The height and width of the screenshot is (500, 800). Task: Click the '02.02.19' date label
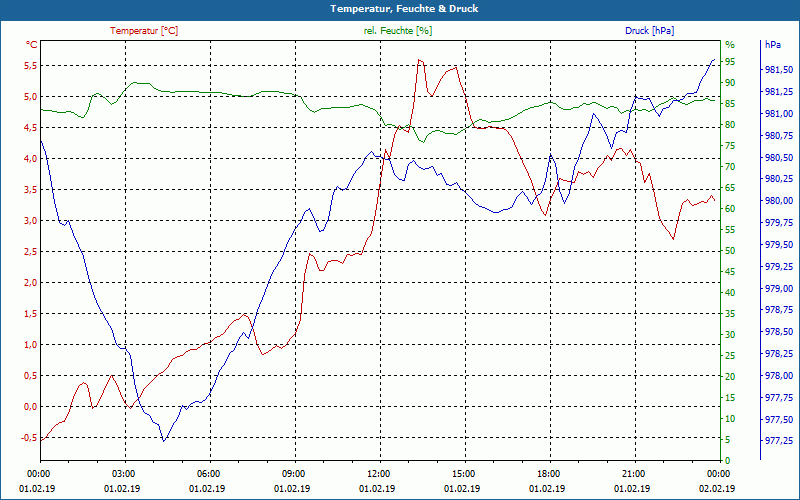coord(718,489)
